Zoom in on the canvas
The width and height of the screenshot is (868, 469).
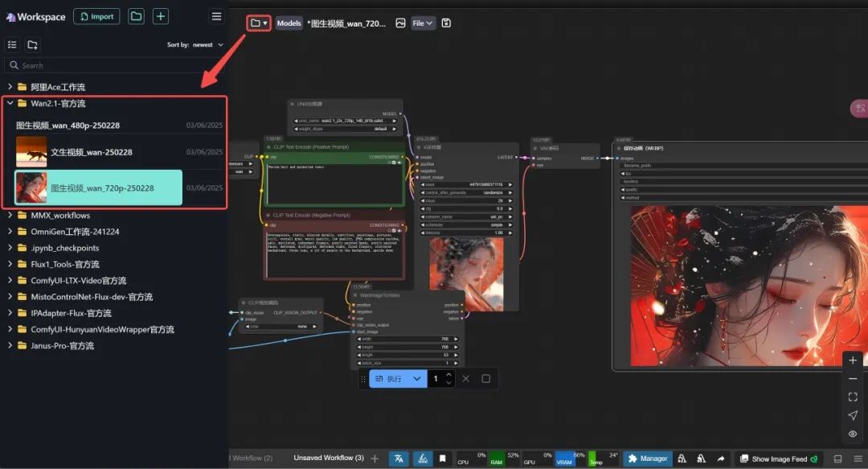(853, 360)
